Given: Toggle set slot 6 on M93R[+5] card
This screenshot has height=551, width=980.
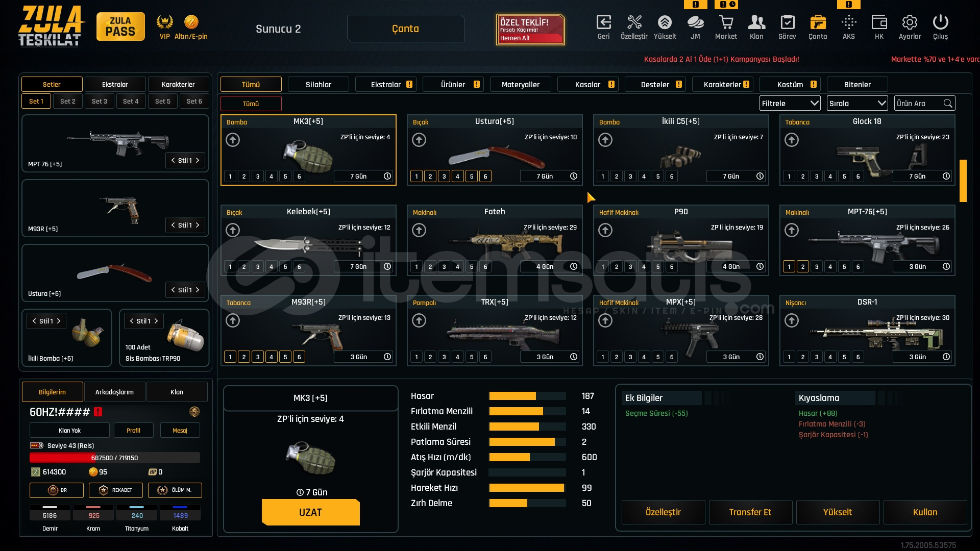Looking at the screenshot, I should coord(299,357).
